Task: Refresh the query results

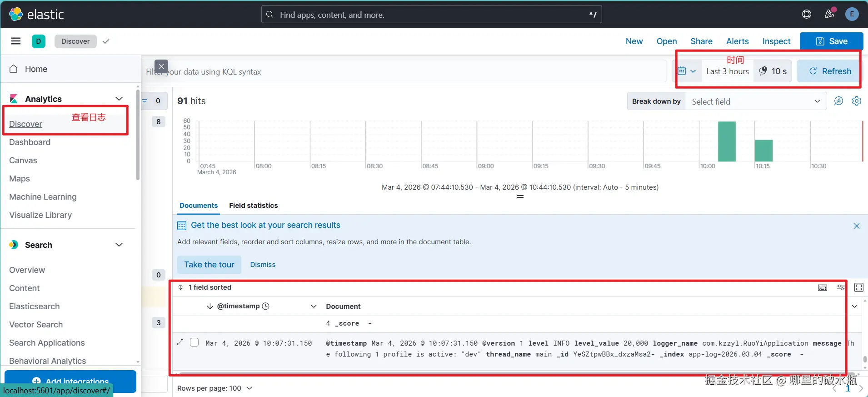Action: point(830,71)
